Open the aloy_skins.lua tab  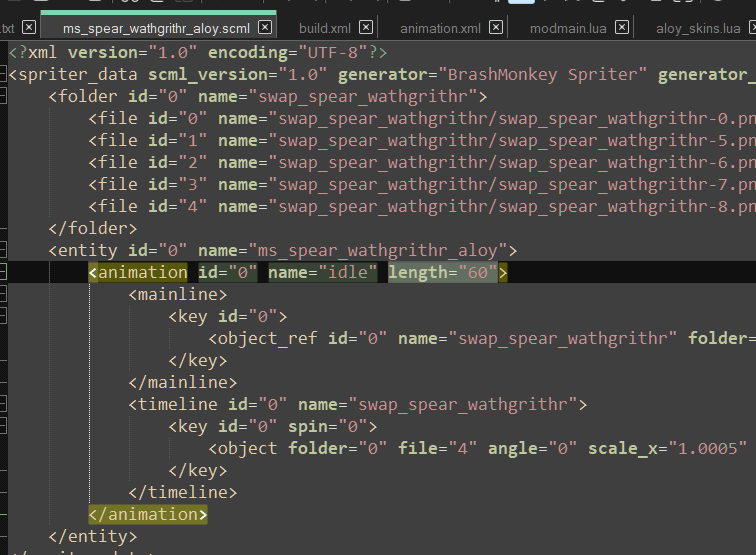pyautogui.click(x=697, y=28)
